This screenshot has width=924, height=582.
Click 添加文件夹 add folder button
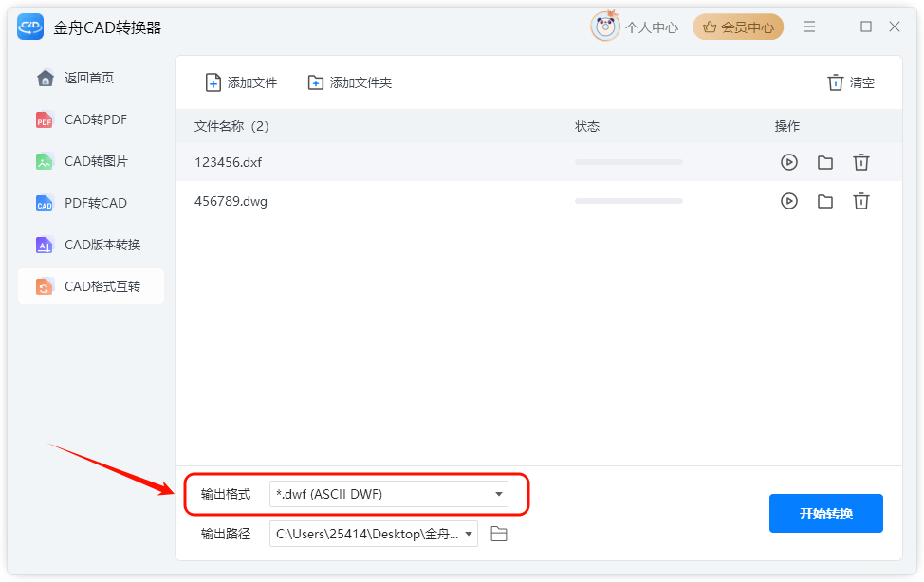click(349, 82)
